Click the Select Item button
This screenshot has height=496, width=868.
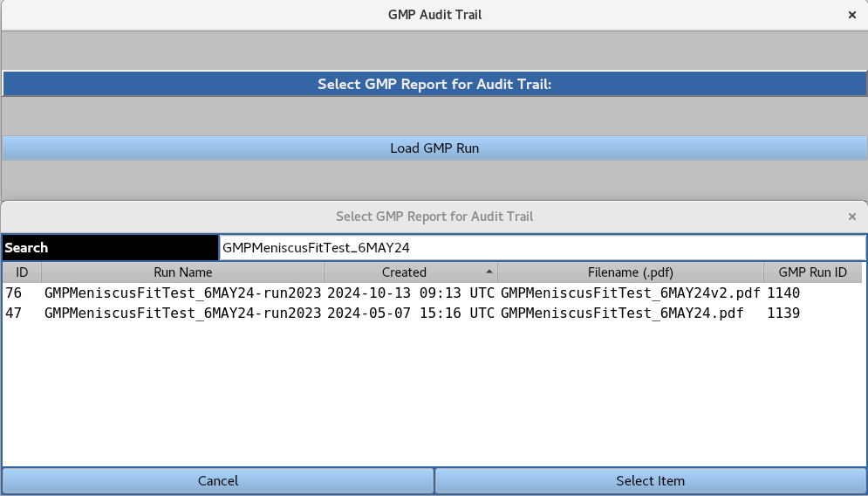pyautogui.click(x=651, y=481)
